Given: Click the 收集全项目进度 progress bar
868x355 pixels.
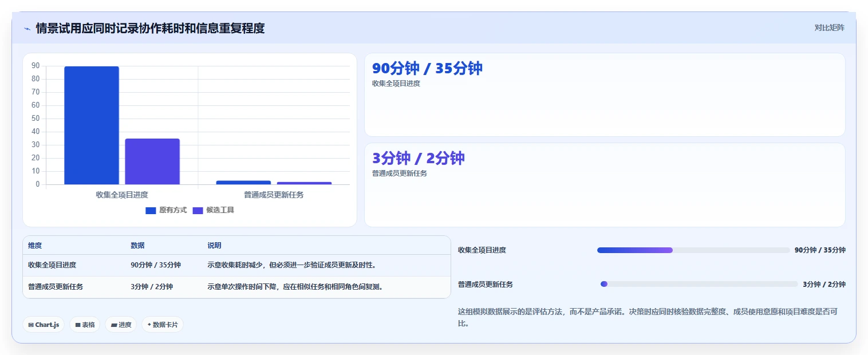Looking at the screenshot, I should click(693, 250).
